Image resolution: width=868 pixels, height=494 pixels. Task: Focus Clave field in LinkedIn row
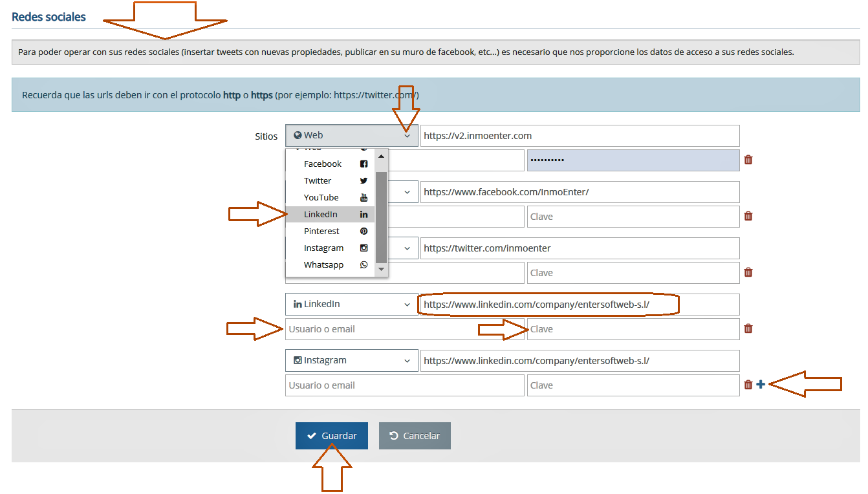point(633,329)
